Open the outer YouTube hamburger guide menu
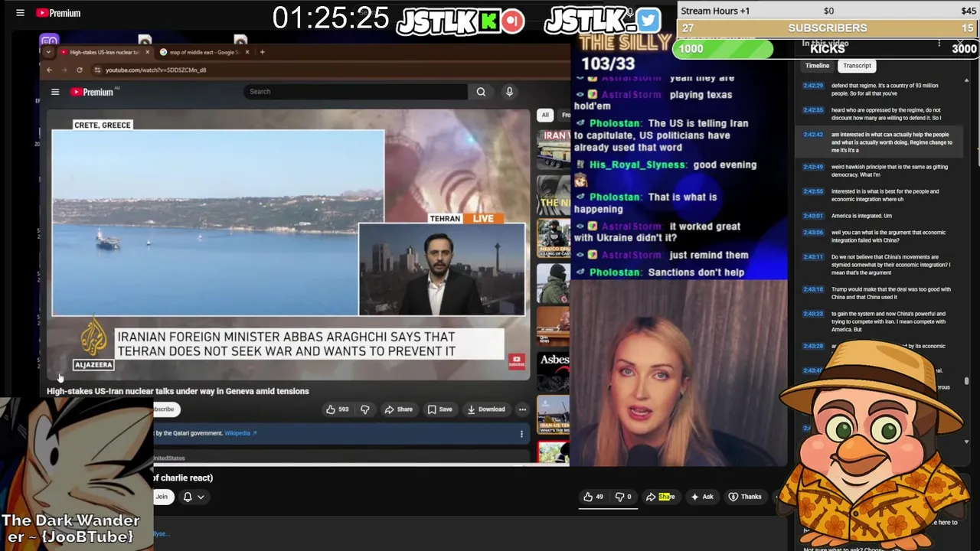 (21, 13)
